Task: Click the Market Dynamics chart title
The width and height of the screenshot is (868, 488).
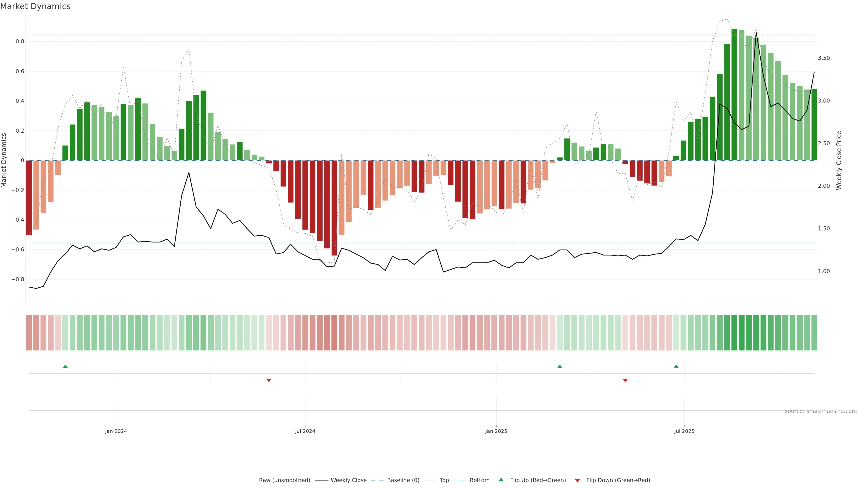Action: coord(35,6)
